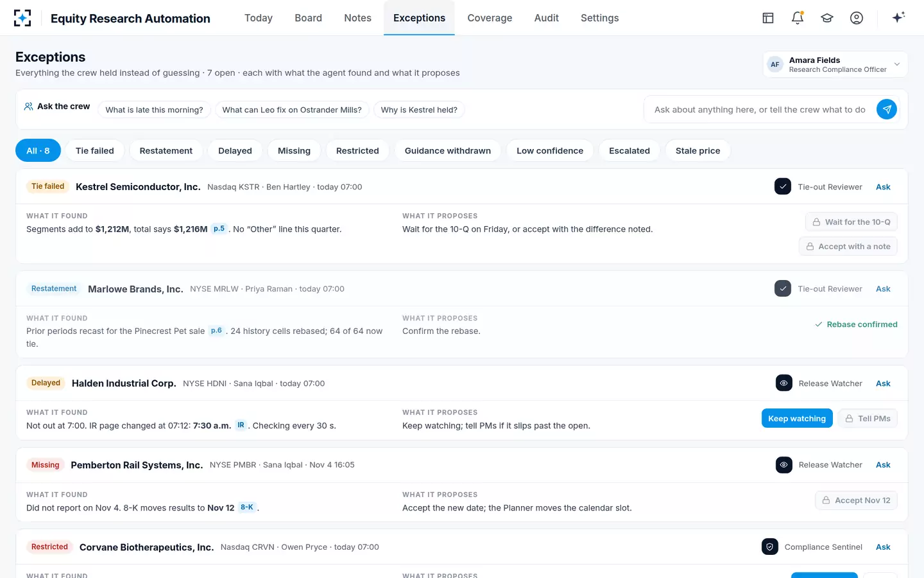Open the 8-K source chip on Pemberton row
The width and height of the screenshot is (924, 578).
(247, 507)
